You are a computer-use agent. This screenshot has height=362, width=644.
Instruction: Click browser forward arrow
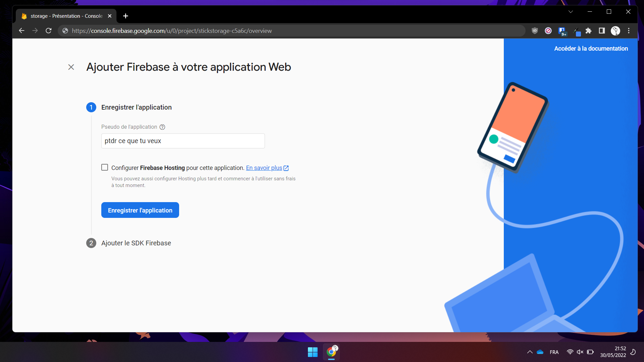35,31
